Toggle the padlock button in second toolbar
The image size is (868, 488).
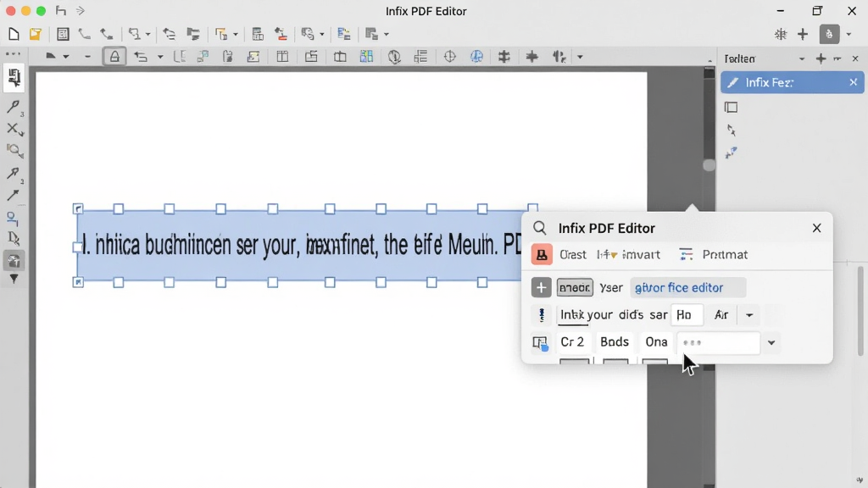tap(114, 57)
